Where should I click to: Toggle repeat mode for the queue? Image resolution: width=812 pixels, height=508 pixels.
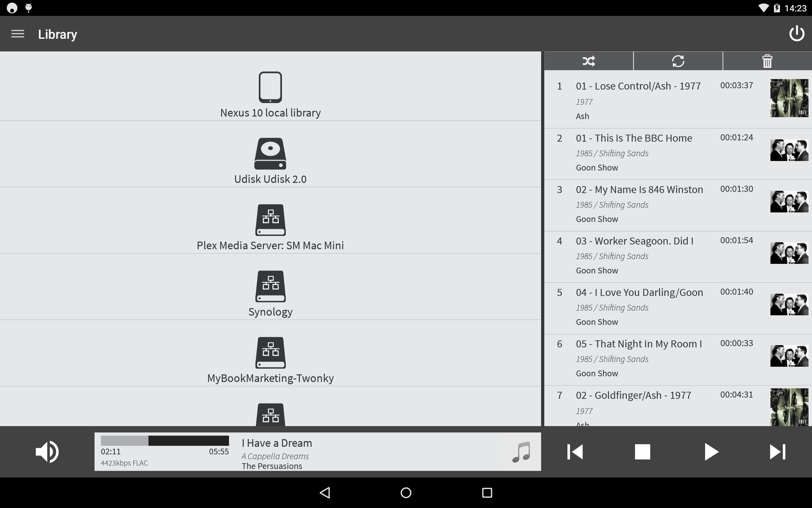click(x=678, y=61)
